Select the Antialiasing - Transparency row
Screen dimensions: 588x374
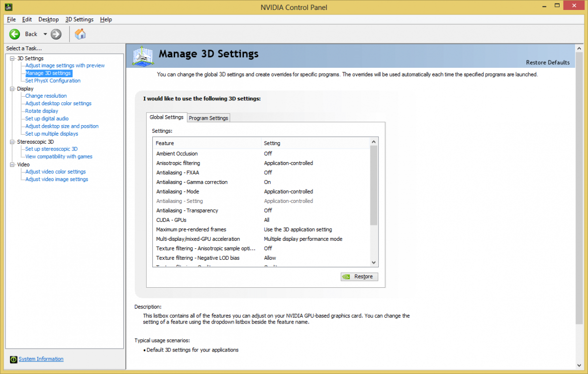[262, 210]
